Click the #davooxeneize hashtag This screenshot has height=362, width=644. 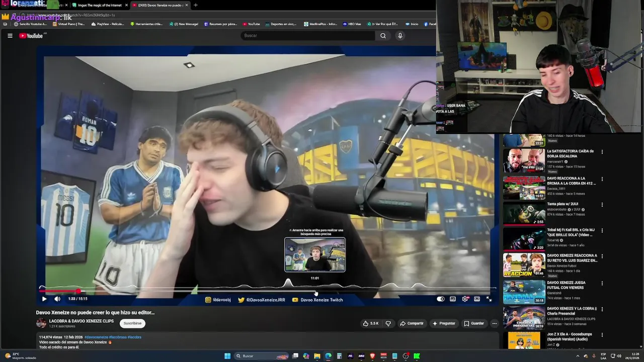tap(96, 337)
